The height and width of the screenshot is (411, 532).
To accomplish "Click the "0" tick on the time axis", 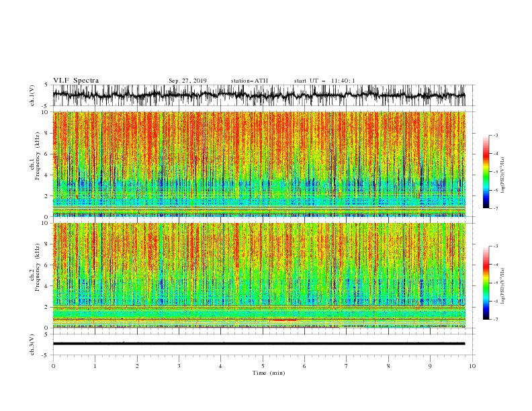I will pos(53,366).
